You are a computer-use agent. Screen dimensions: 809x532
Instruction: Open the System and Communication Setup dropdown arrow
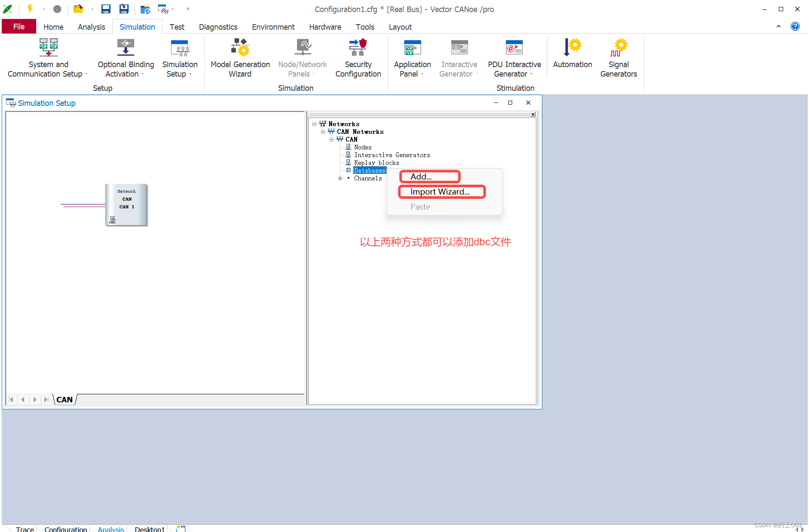point(86,74)
